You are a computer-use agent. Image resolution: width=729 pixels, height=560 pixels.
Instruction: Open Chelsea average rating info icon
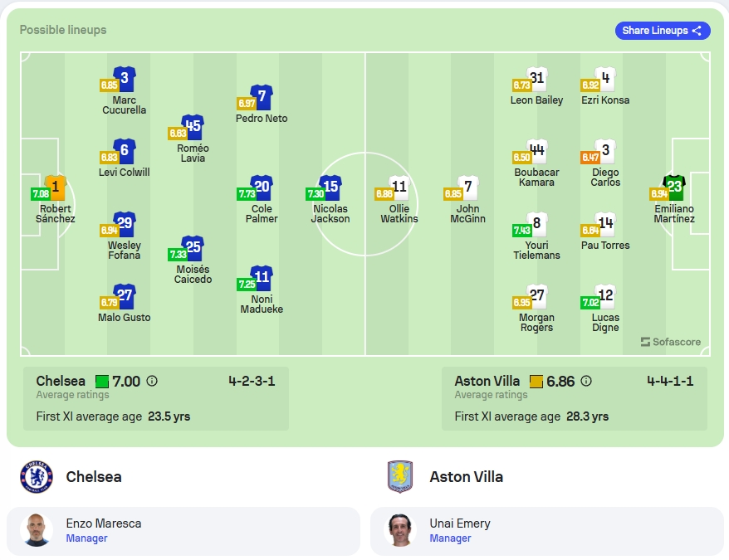pos(152,381)
